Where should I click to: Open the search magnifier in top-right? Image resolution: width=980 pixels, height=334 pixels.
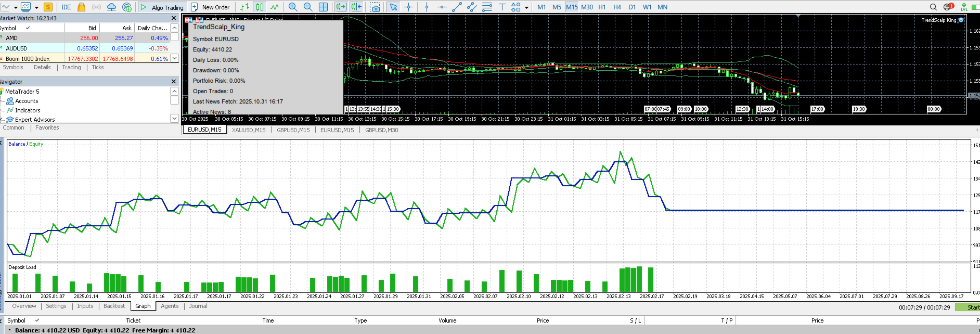click(x=933, y=7)
